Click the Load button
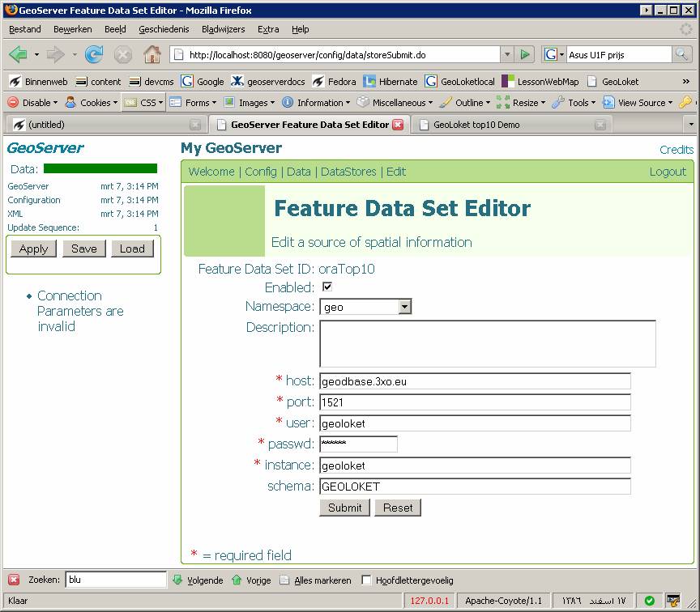Screen dimensions: 700x612 [132, 249]
